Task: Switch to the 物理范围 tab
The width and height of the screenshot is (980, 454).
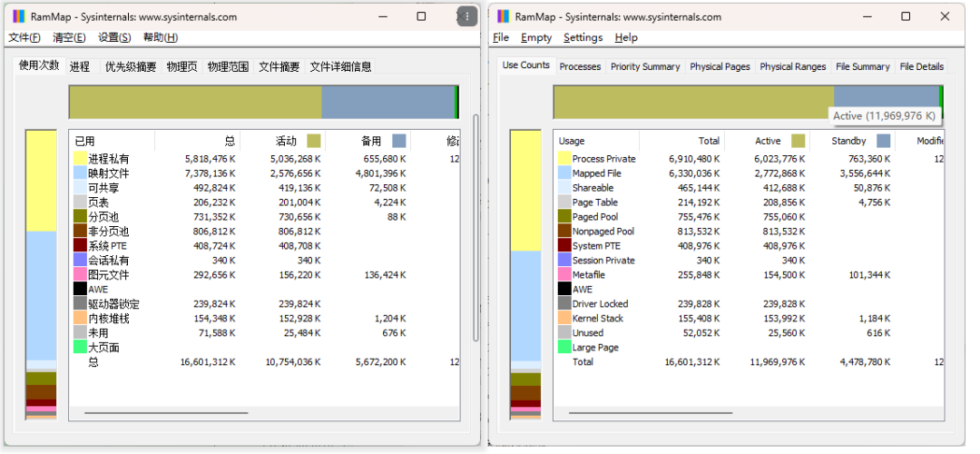Action: (x=228, y=66)
